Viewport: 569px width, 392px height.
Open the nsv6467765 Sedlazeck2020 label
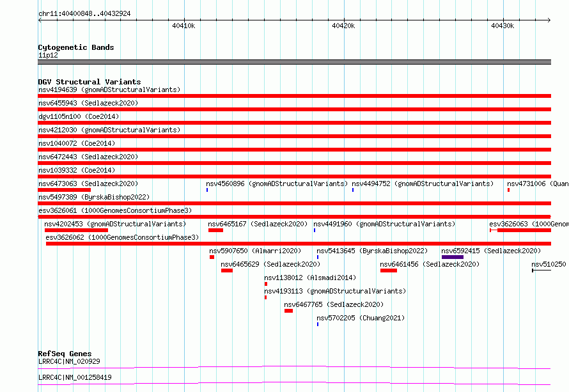click(334, 304)
